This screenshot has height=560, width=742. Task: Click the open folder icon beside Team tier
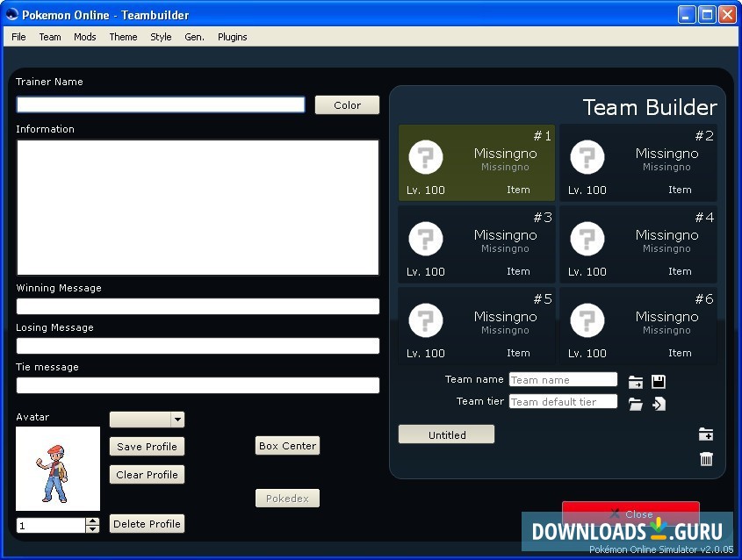coord(636,404)
